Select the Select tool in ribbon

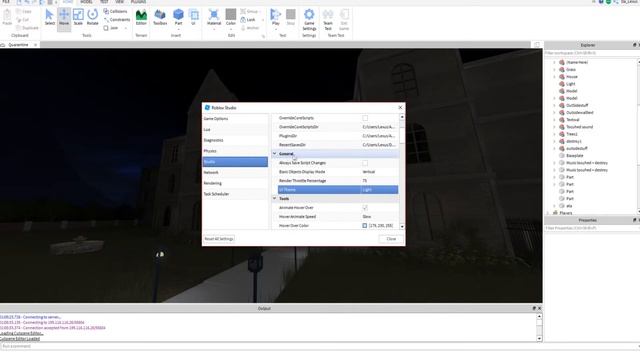[49, 18]
